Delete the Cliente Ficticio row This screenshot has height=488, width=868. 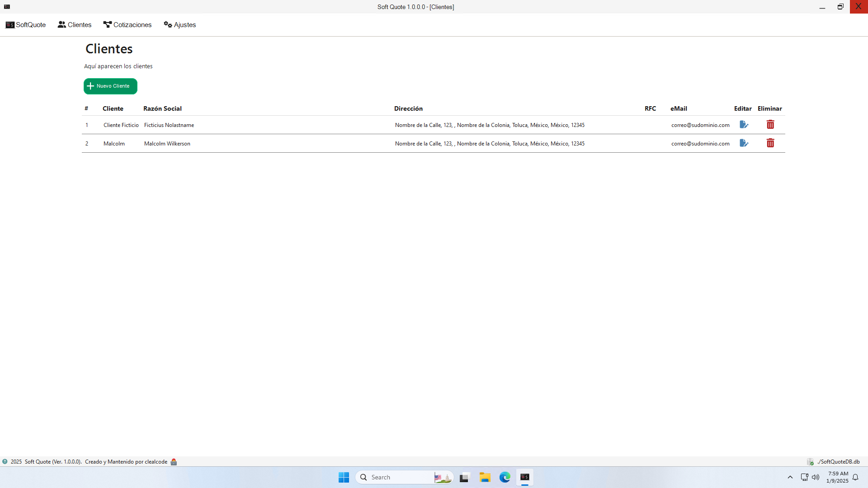[770, 125]
